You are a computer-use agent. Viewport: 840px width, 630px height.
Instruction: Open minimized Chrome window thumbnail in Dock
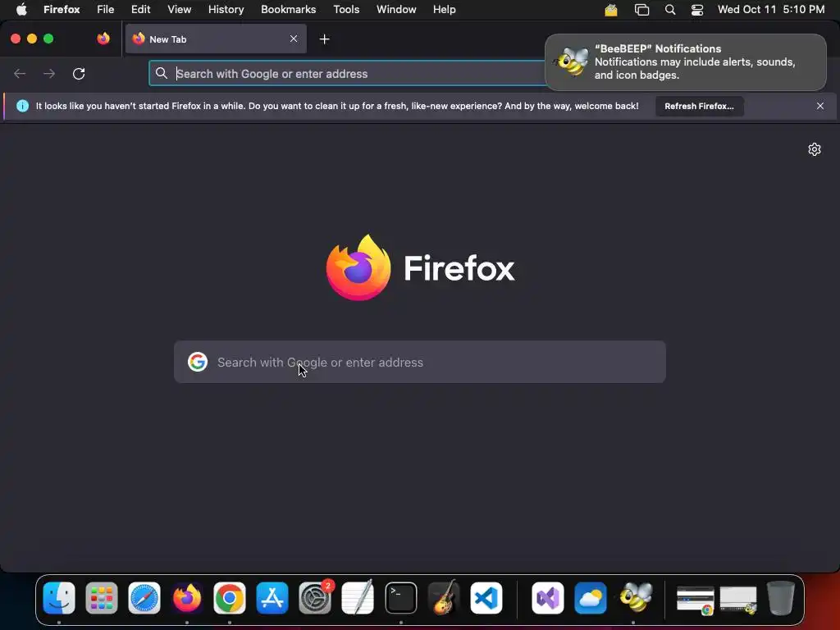[696, 600]
